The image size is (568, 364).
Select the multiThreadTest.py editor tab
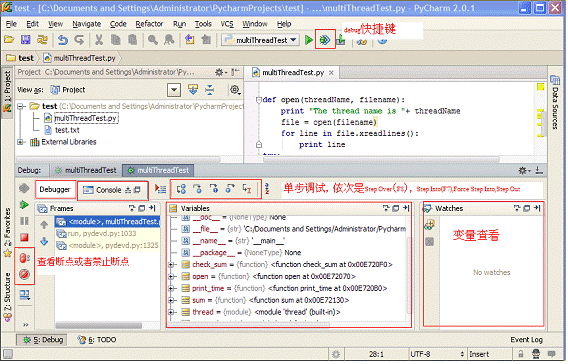click(x=293, y=73)
